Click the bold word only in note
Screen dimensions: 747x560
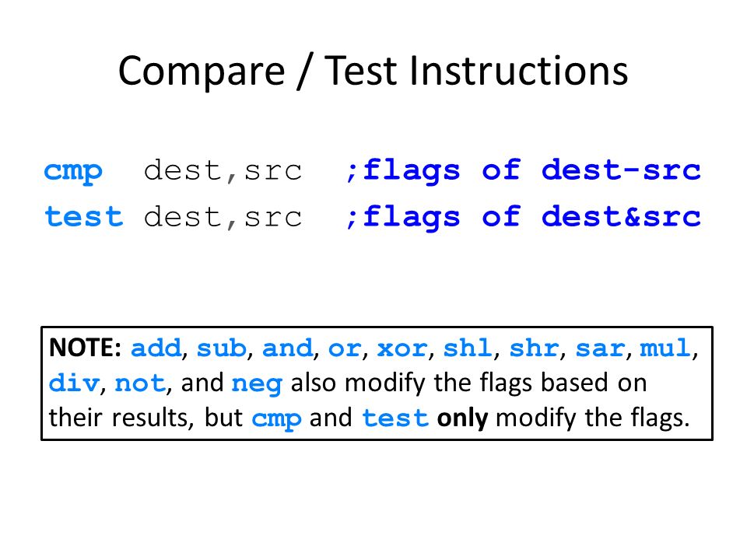tap(462, 418)
